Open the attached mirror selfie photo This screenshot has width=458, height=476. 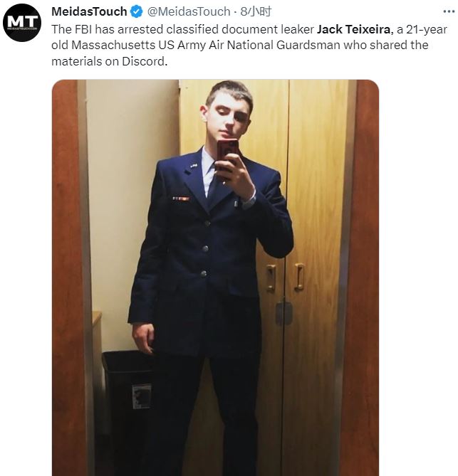point(216,277)
